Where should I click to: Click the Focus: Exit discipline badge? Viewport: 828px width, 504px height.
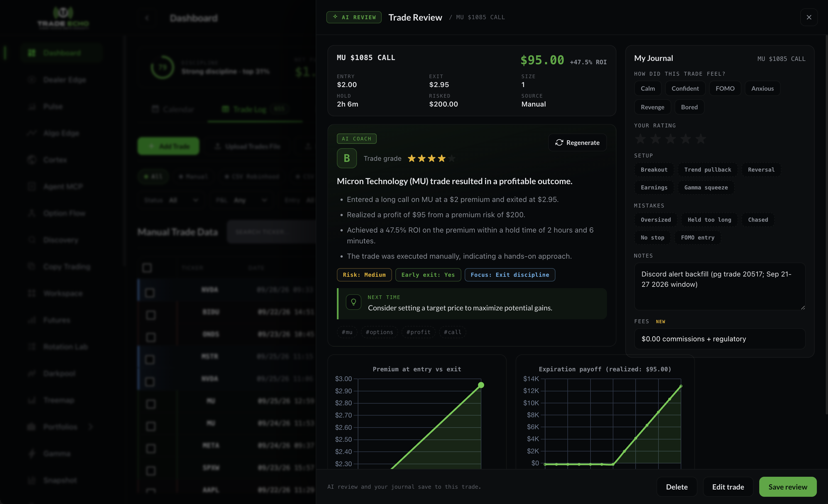point(510,275)
